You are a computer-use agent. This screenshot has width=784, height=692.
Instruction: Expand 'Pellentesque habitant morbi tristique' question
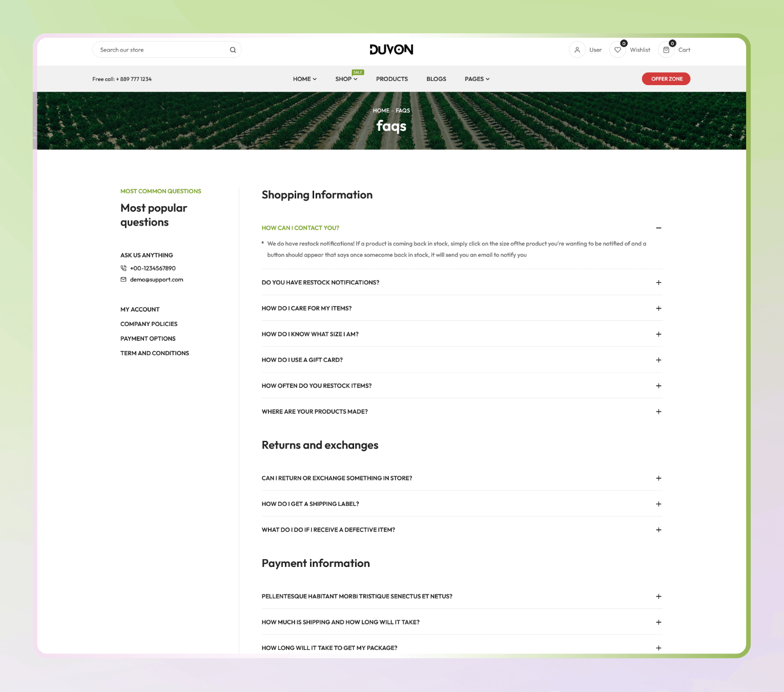pos(462,596)
